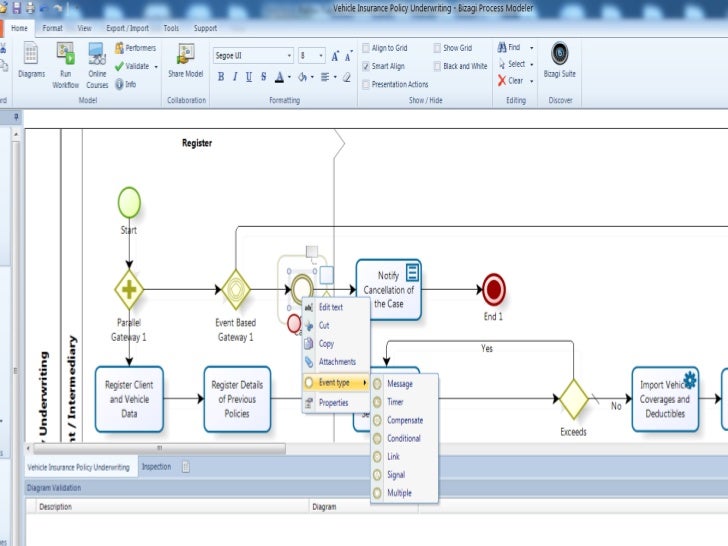
Task: Choose Edit text in the context menu
Action: 336,307
